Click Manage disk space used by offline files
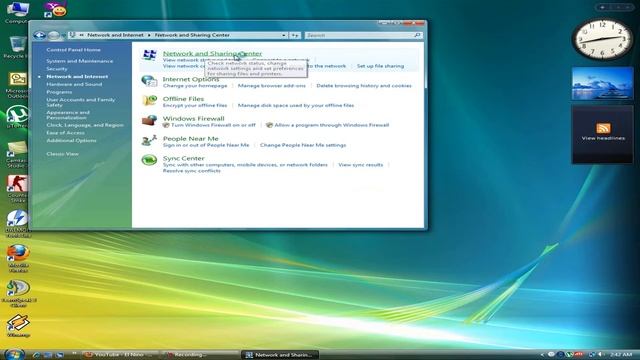This screenshot has width=640, height=360. [x=296, y=105]
